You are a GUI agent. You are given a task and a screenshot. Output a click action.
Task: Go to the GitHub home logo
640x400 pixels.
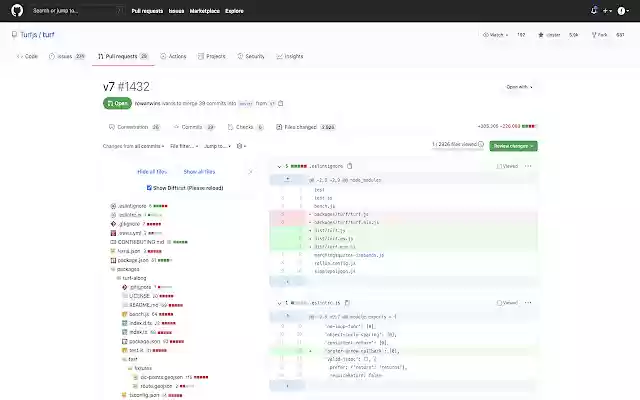pyautogui.click(x=17, y=11)
